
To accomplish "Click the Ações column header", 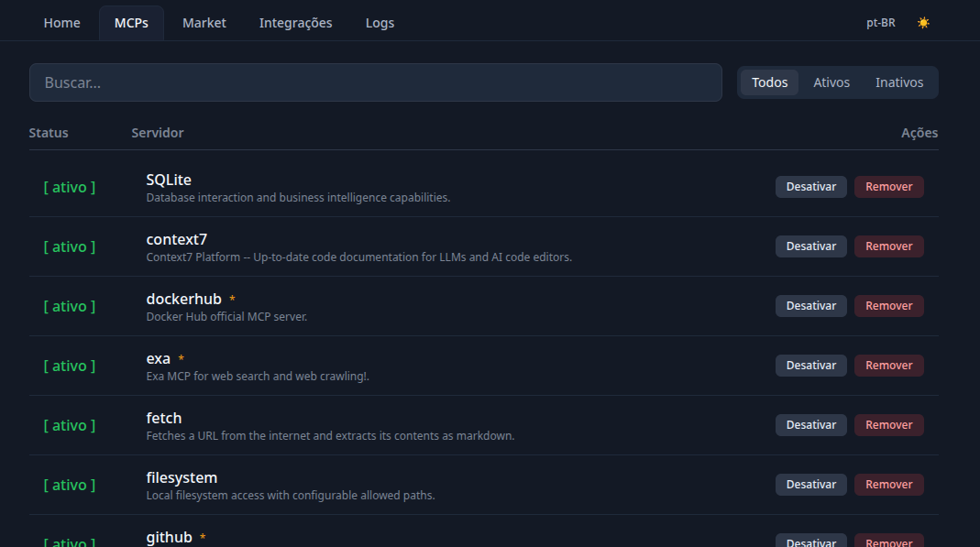I will [x=919, y=133].
